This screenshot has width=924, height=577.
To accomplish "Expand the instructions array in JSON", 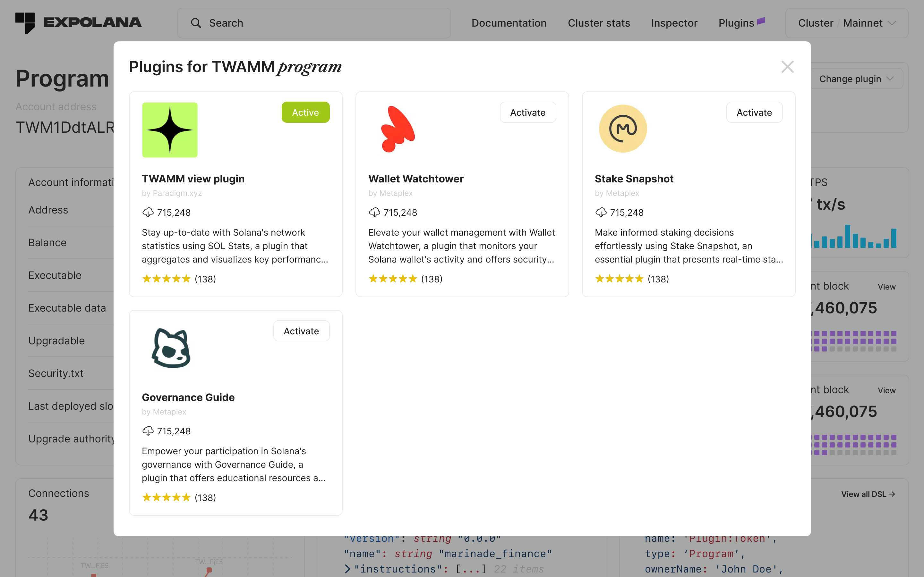I will 347,569.
